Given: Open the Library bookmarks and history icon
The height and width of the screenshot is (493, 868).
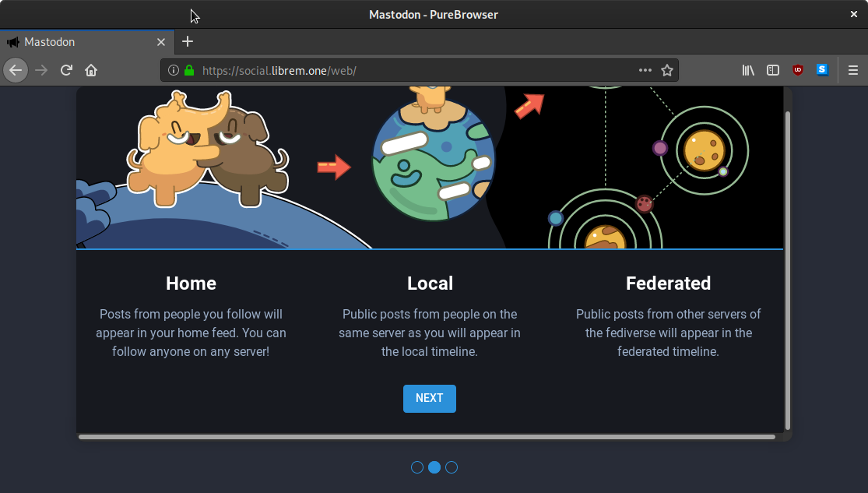Looking at the screenshot, I should coord(748,70).
